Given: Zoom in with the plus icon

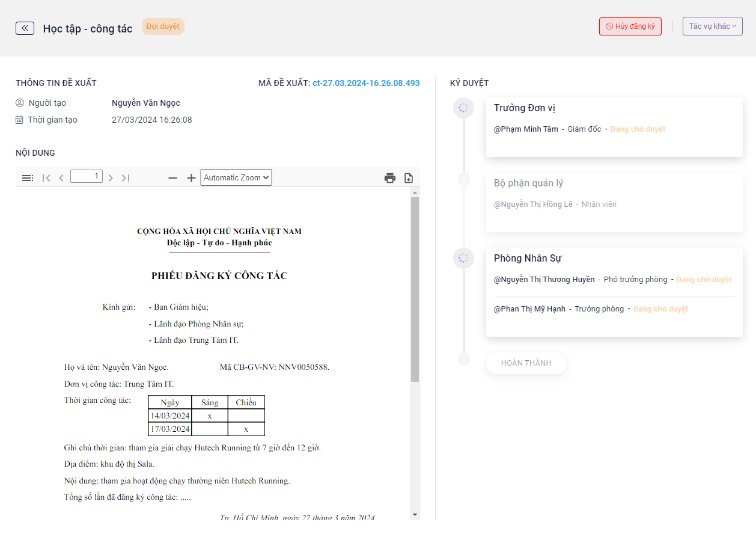Looking at the screenshot, I should point(191,178).
